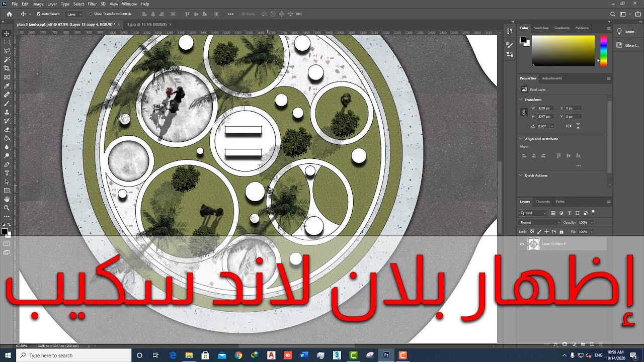Select the Eyedropper tool
This screenshot has height=362, width=644.
7,86
